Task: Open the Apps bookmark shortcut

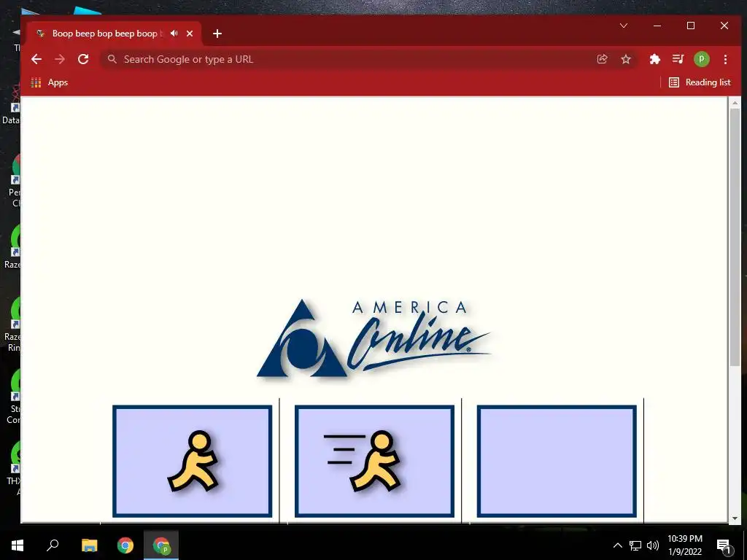Action: click(x=50, y=82)
